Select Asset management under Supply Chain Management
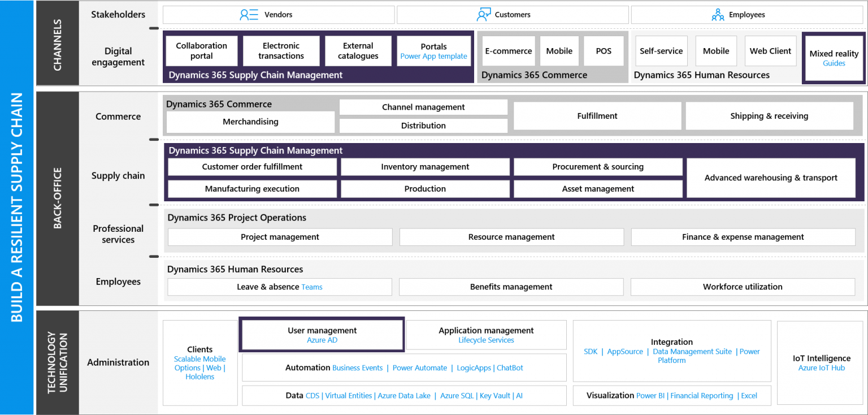 pos(597,188)
